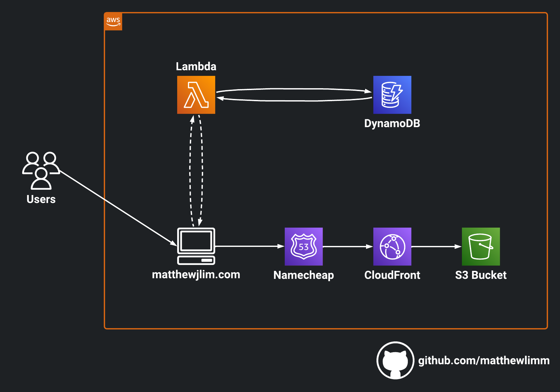Click the green S3 bucket icon
Viewport: 560px width, 392px height.
481,247
